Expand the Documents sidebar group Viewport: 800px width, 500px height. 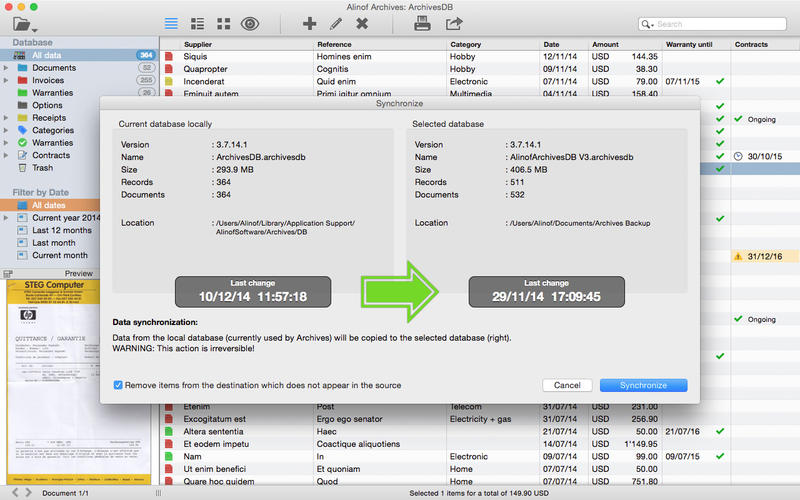(x=6, y=68)
